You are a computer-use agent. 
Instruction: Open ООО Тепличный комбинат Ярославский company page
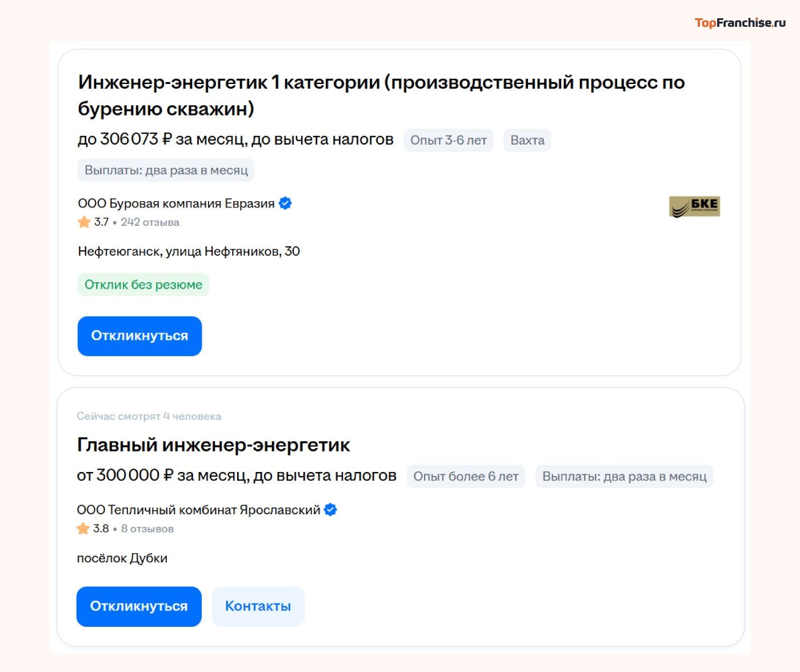tap(198, 510)
